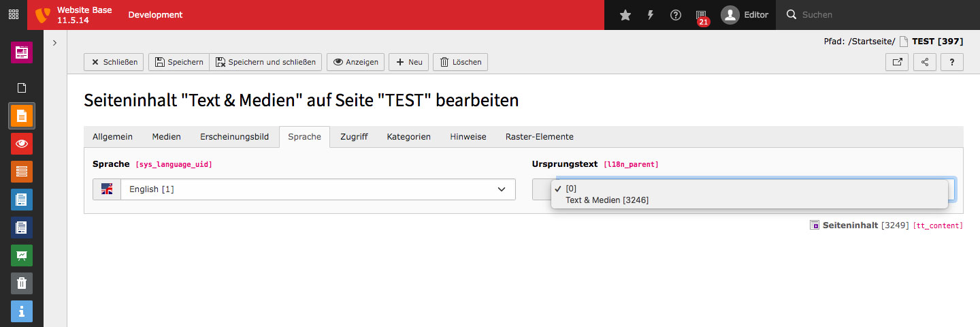Open opened documents list with badge 21

702,15
